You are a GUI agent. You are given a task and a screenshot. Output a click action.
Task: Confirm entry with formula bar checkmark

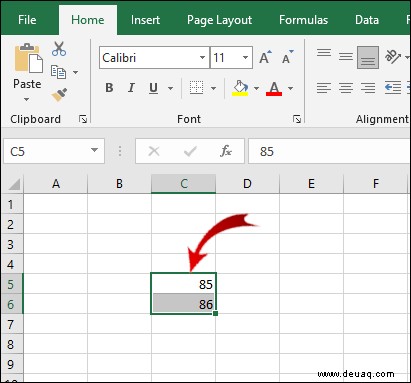(190, 152)
